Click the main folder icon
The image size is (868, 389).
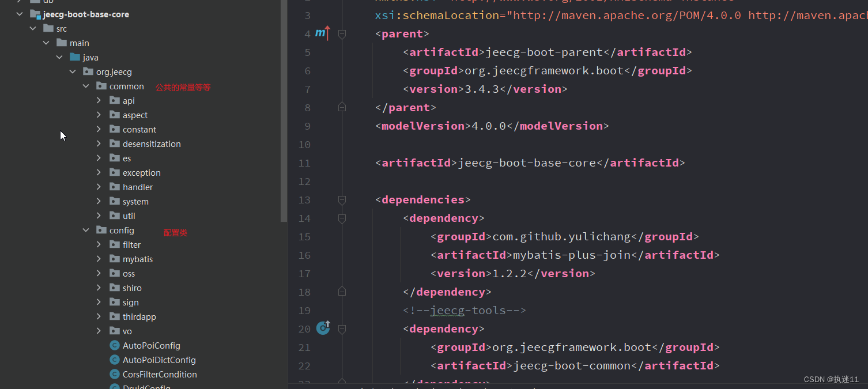(x=62, y=43)
